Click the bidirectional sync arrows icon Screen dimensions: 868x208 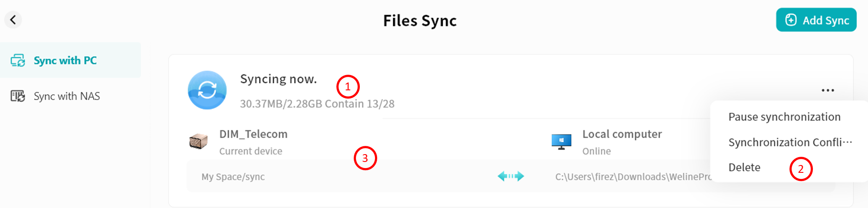[511, 176]
